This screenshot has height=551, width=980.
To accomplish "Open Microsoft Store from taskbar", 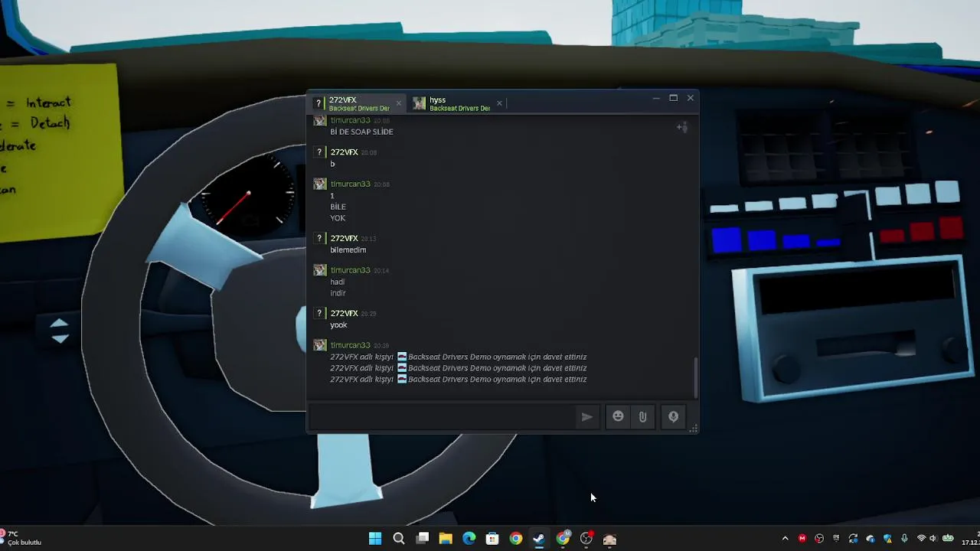I will click(x=492, y=539).
